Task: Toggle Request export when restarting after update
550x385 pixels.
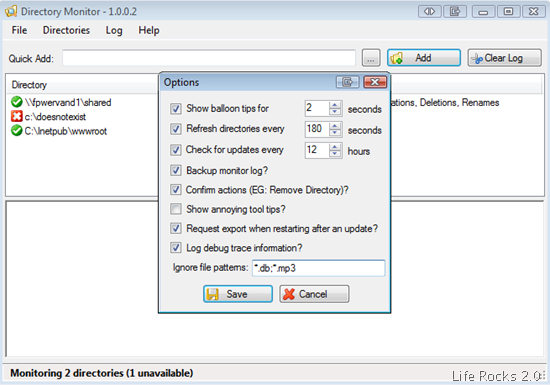Action: pos(175,229)
